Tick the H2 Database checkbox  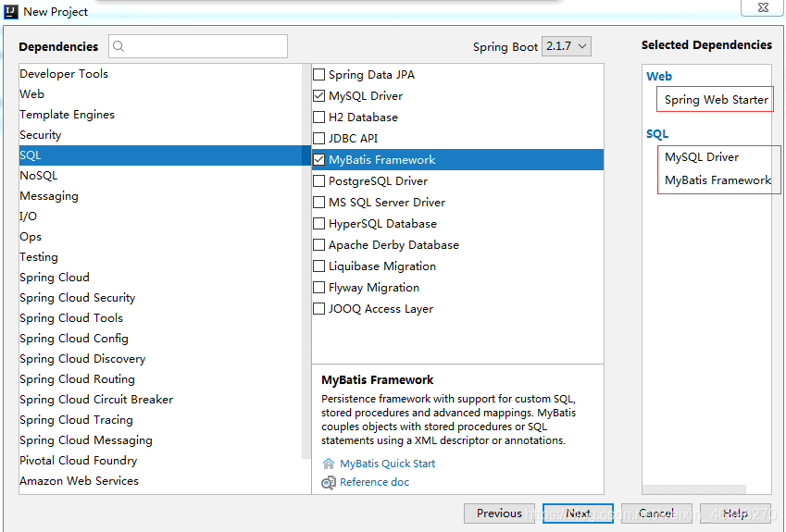[319, 118]
